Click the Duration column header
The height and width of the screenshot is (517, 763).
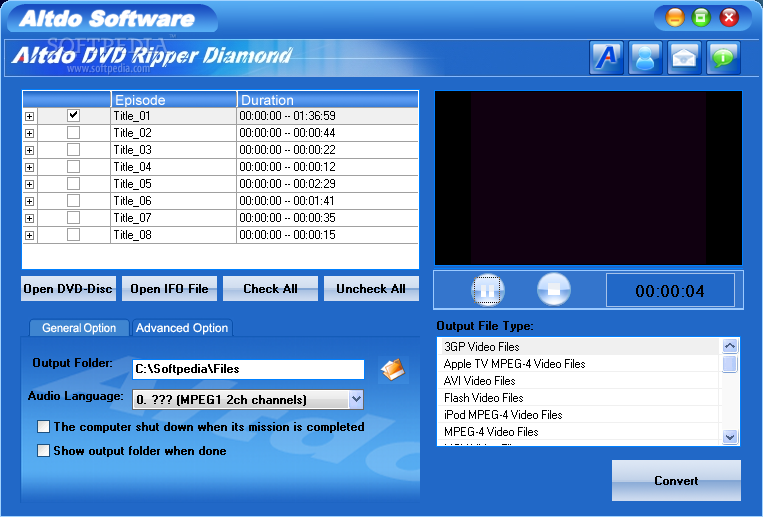click(x=328, y=99)
